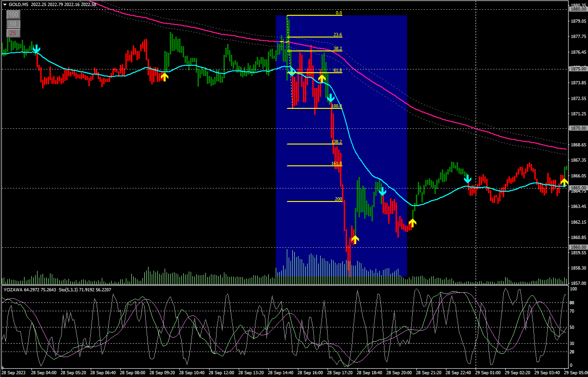The image size is (588, 377).
Task: Toggle the red 25 button
Action: (x=13, y=33)
